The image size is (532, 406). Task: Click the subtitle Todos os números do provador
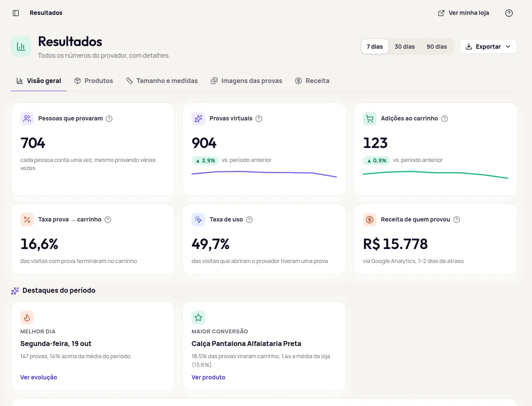point(104,55)
